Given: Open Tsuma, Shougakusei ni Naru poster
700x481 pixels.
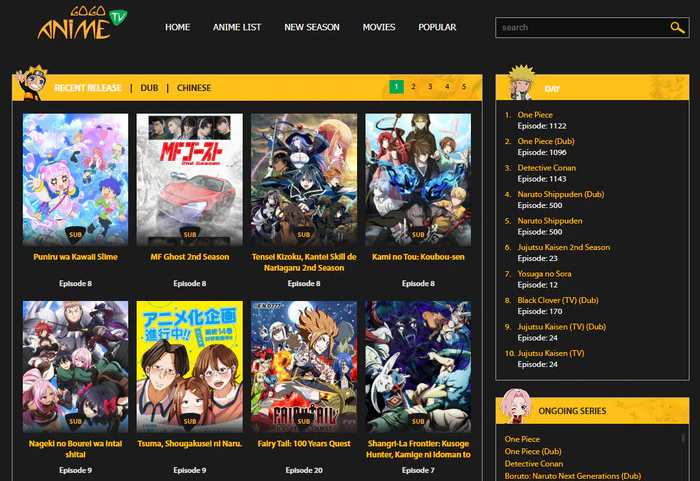Looking at the screenshot, I should click(190, 366).
